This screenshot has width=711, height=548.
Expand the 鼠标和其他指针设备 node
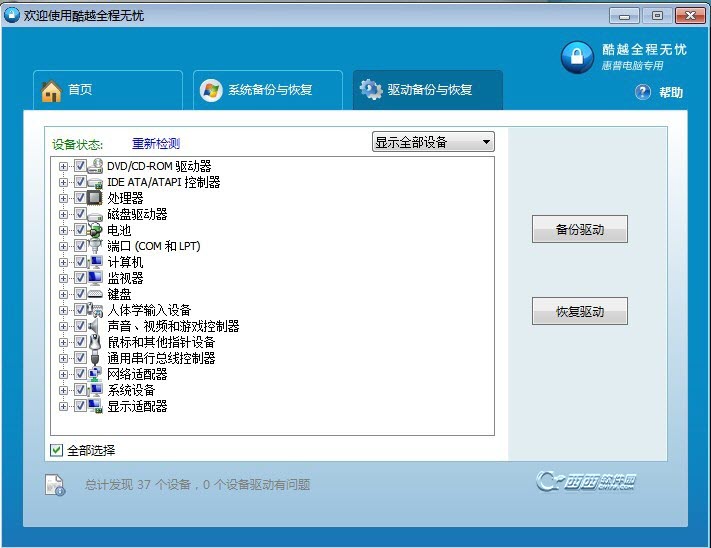63,342
